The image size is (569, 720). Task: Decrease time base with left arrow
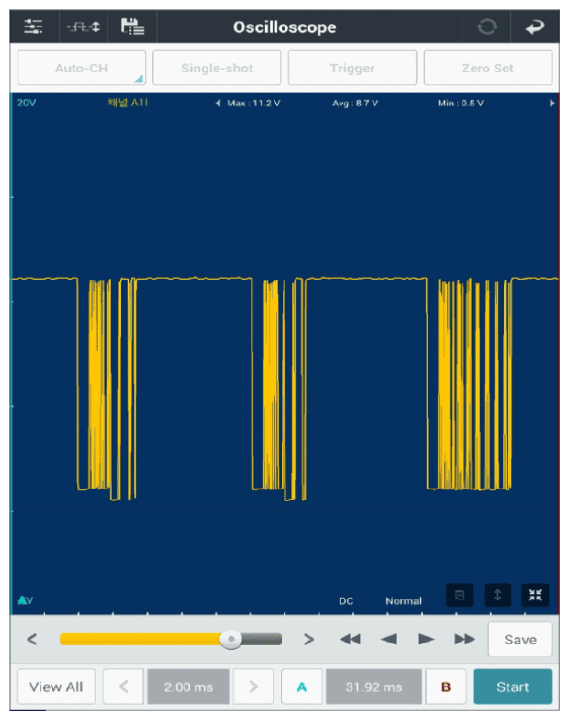124,687
